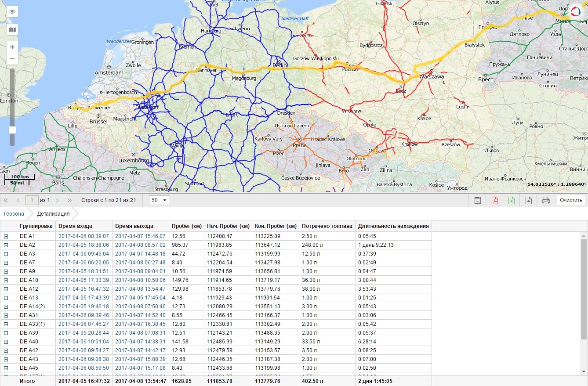This screenshot has width=588, height=386.
Task: Expand the DE A40 row
Action: 6,342
